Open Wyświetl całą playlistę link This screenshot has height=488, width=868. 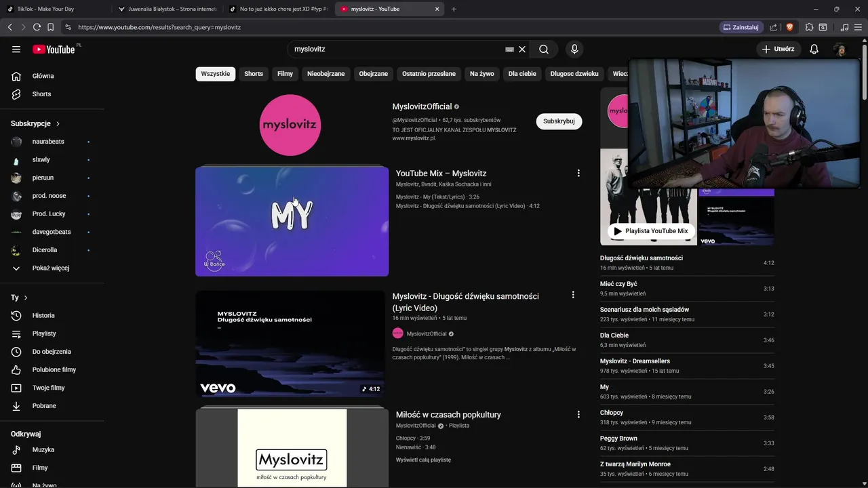coord(423,460)
